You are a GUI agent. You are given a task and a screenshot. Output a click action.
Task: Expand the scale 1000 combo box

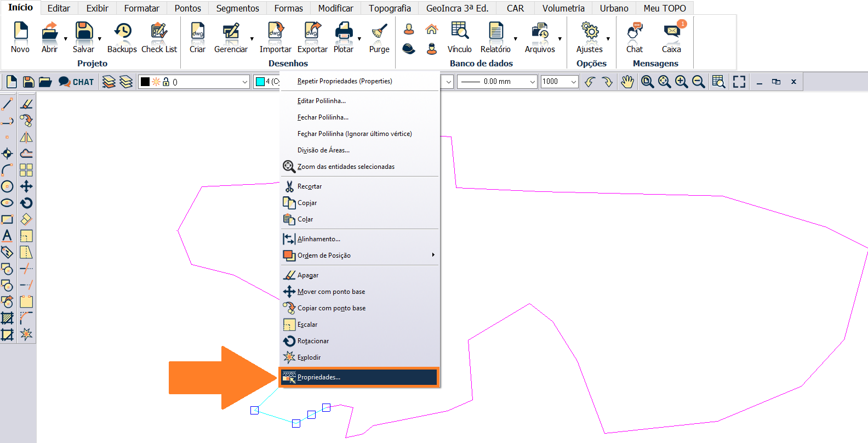coord(573,82)
